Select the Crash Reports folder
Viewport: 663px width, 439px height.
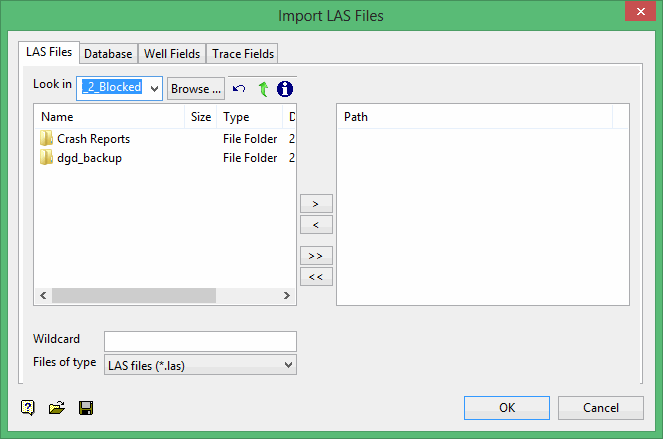pyautogui.click(x=93, y=139)
